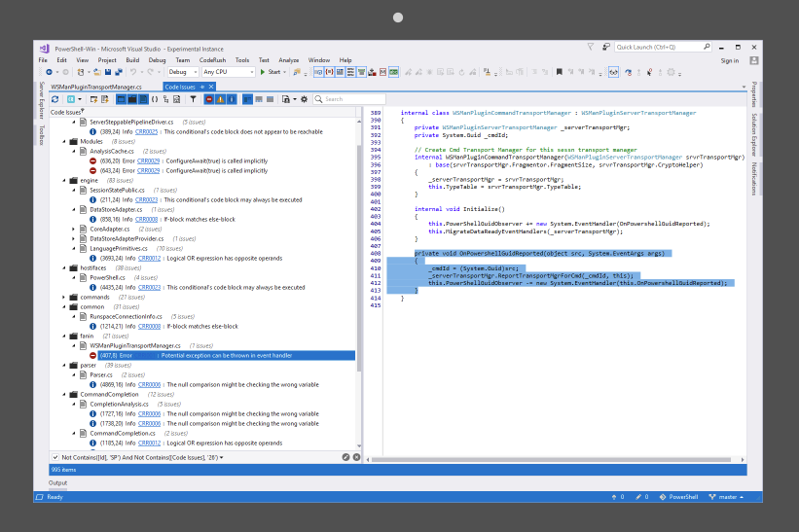799x532 pixels.
Task: Click the Navigate Backward arrow icon
Action: 49,72
